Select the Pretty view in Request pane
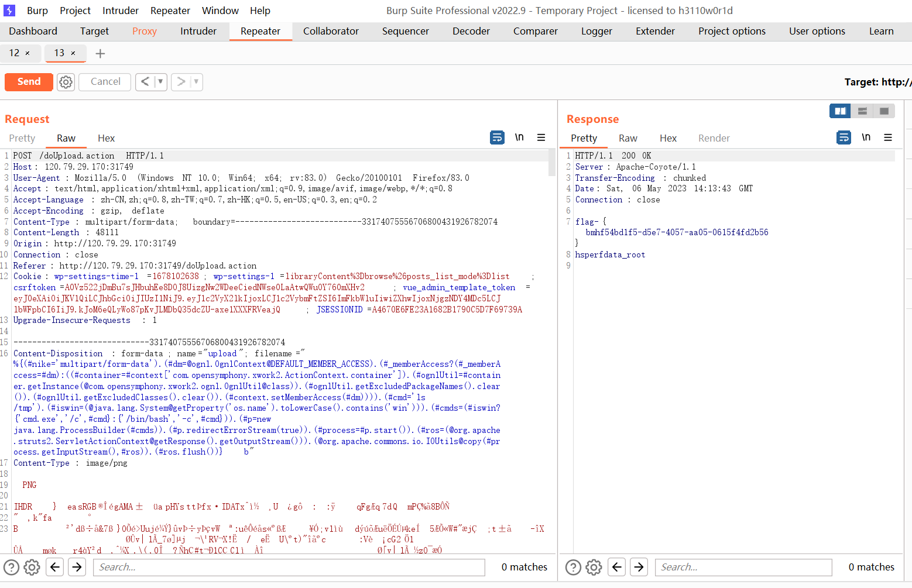 tap(22, 138)
